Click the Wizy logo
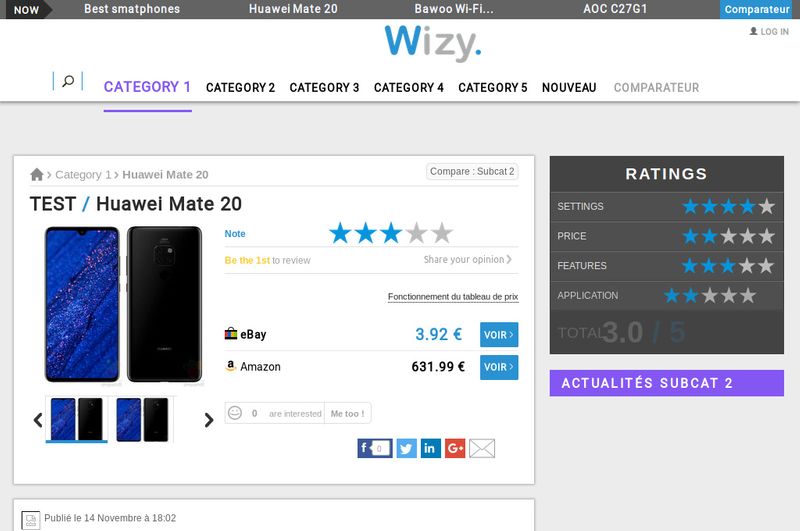 point(433,43)
